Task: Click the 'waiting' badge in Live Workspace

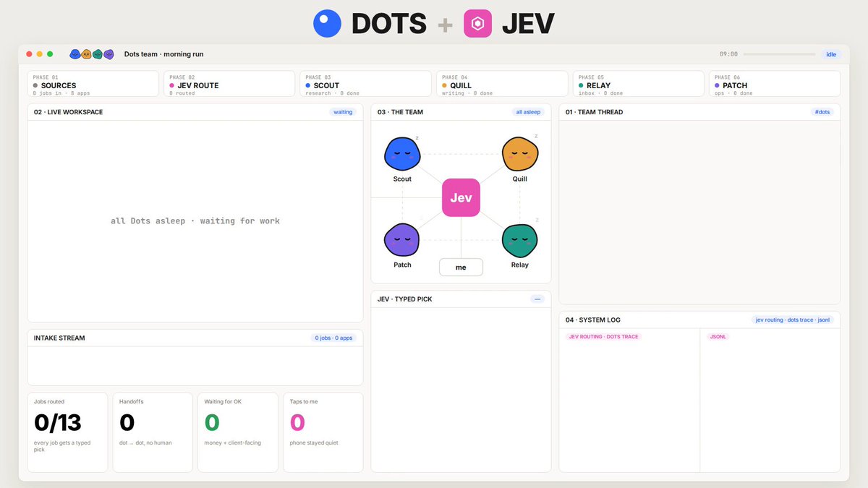Action: pyautogui.click(x=343, y=112)
